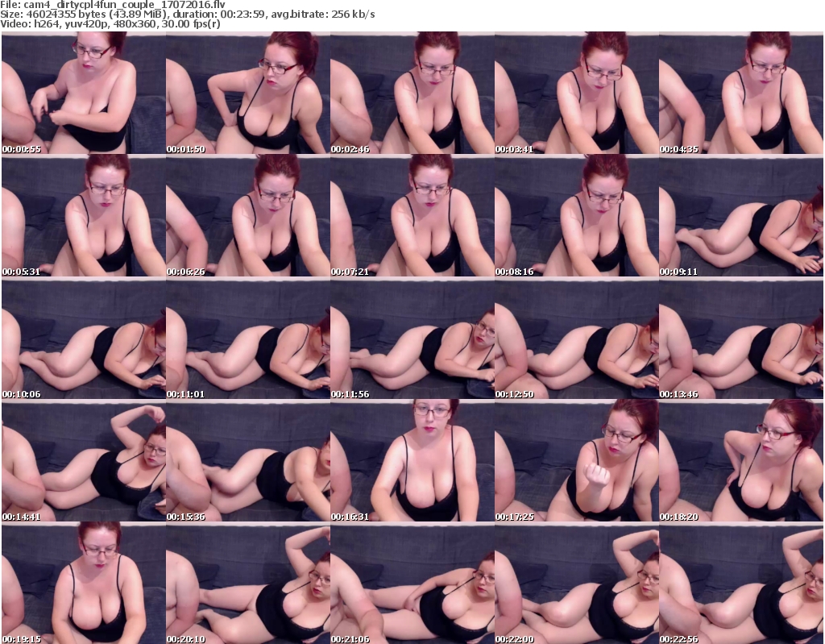
Task: Open the frame at timestamp 00:03:41
Action: [577, 93]
